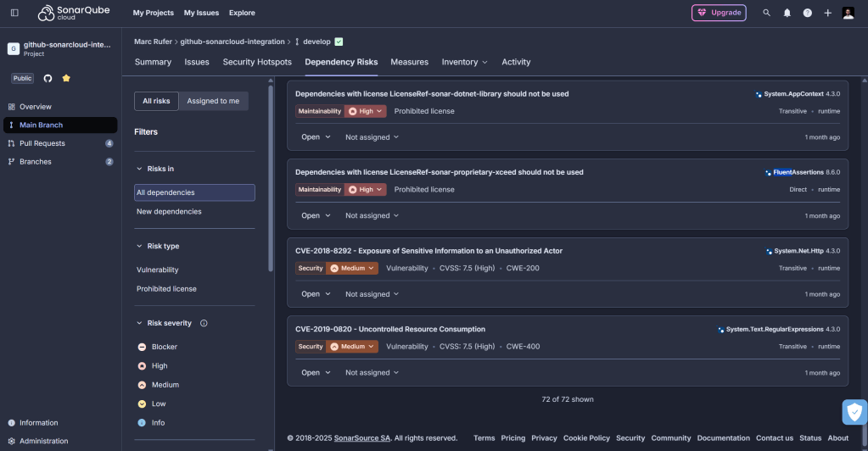
Task: Click the plus create icon
Action: (x=827, y=13)
